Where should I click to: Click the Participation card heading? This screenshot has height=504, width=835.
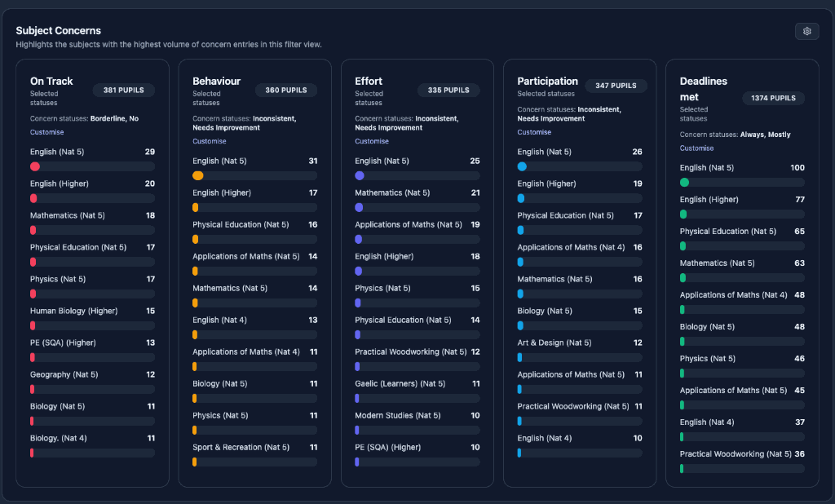547,81
